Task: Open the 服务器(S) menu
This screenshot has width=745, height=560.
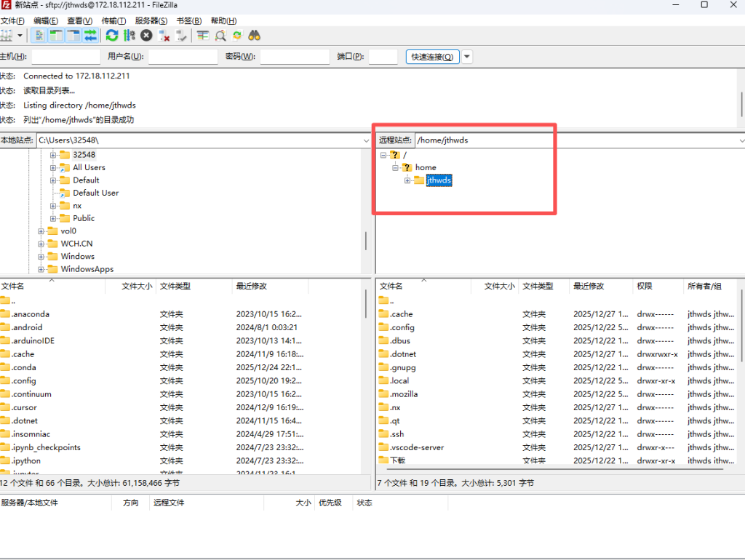Action: click(x=151, y=21)
